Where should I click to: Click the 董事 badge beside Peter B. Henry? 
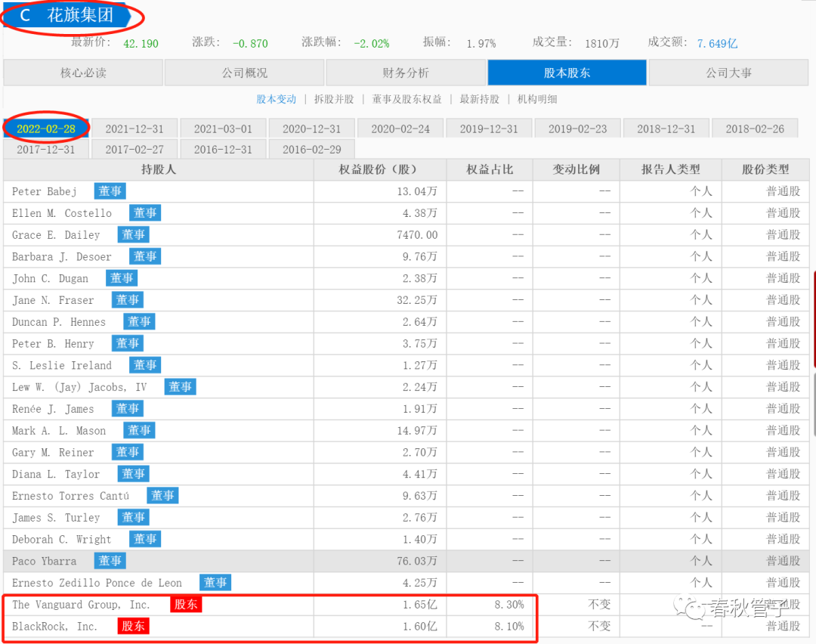point(128,343)
